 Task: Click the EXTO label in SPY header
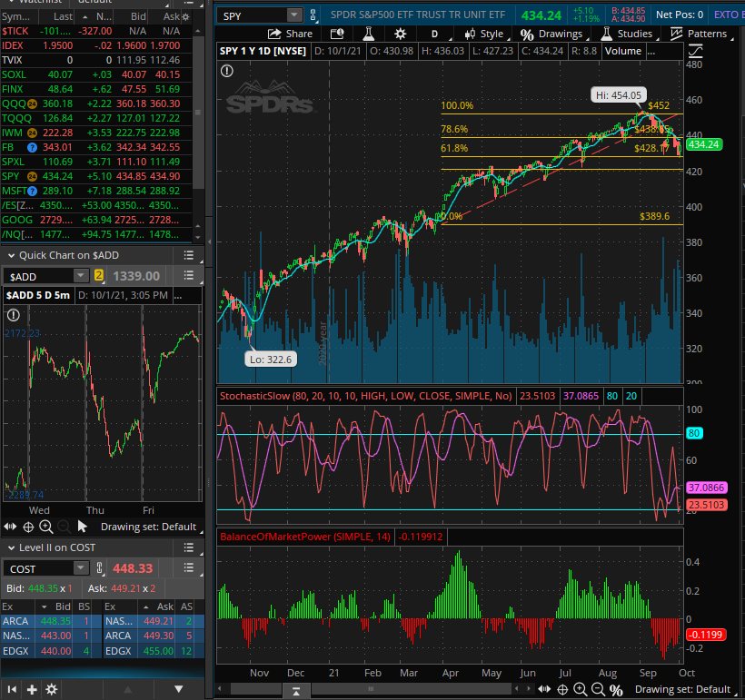727,15
